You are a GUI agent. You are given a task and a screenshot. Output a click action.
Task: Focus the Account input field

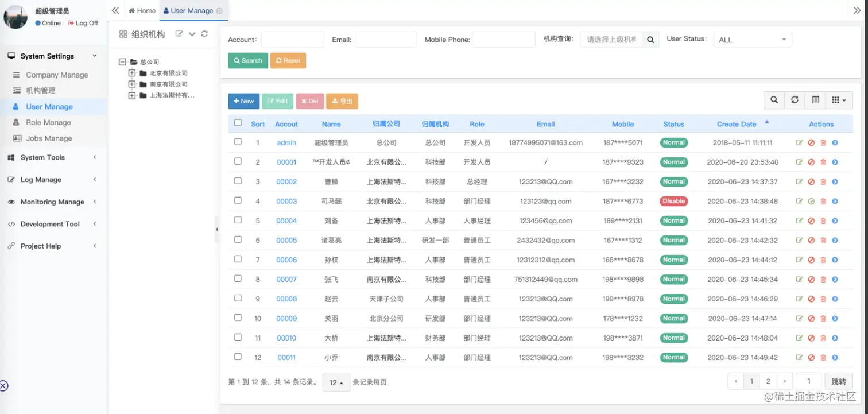(293, 40)
